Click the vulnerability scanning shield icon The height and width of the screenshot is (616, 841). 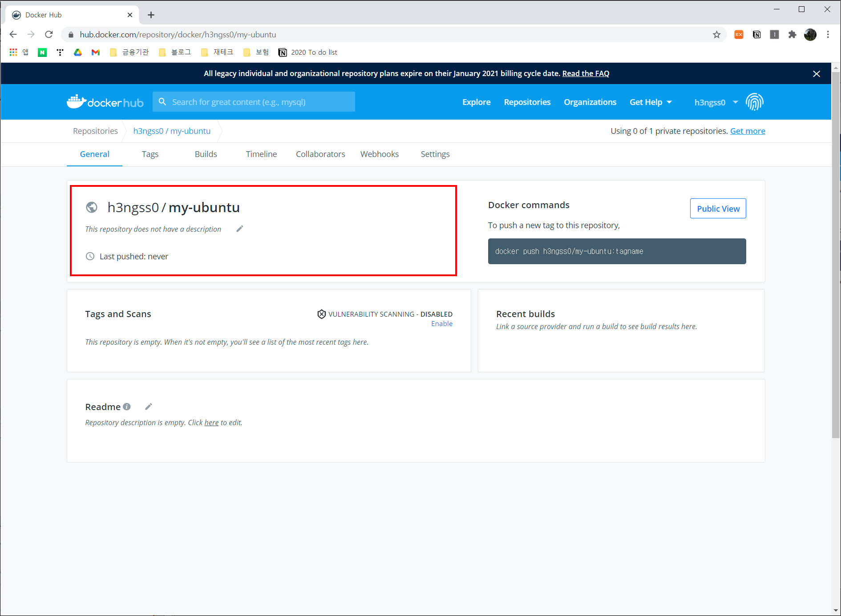point(322,314)
